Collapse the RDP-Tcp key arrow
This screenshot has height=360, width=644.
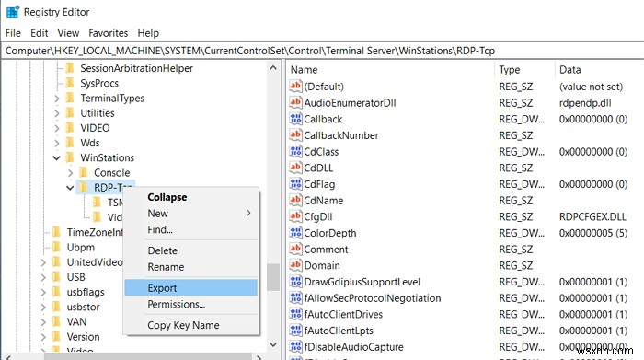click(x=70, y=188)
